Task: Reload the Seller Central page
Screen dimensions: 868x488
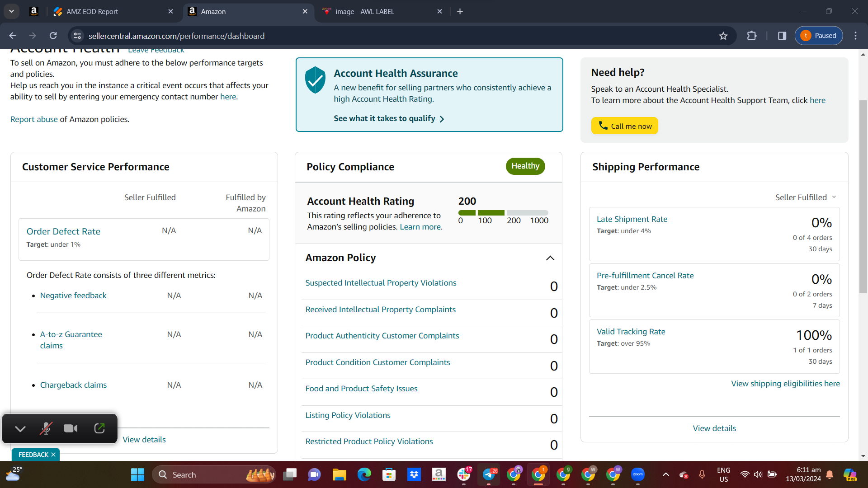Action: (x=53, y=36)
